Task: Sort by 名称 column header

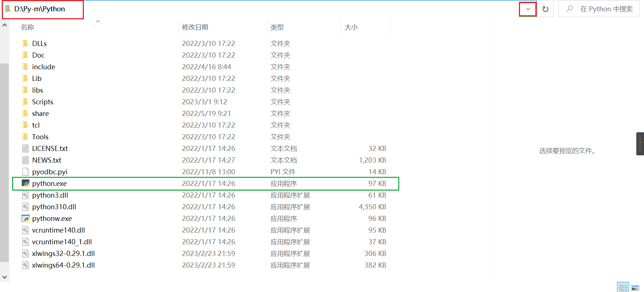Action: click(27, 27)
